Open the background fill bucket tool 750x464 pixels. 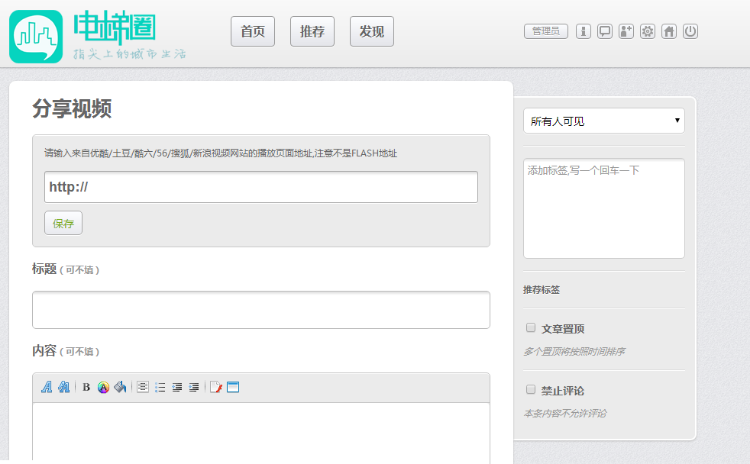tap(120, 387)
